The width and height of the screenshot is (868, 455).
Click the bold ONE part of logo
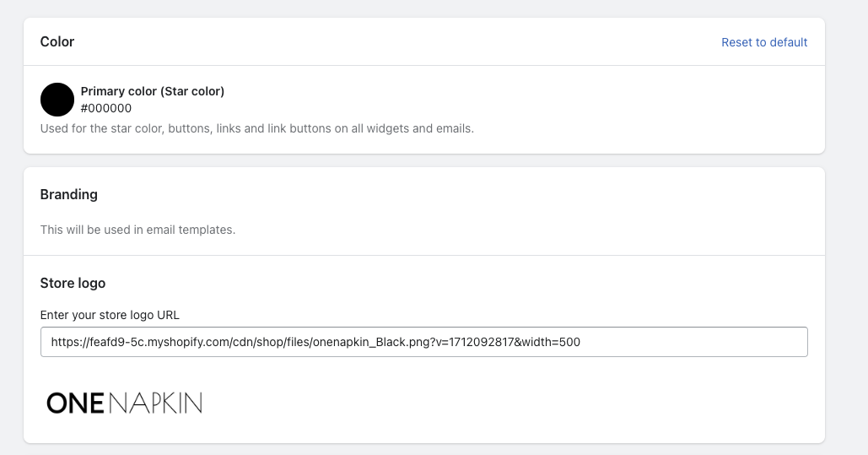74,403
